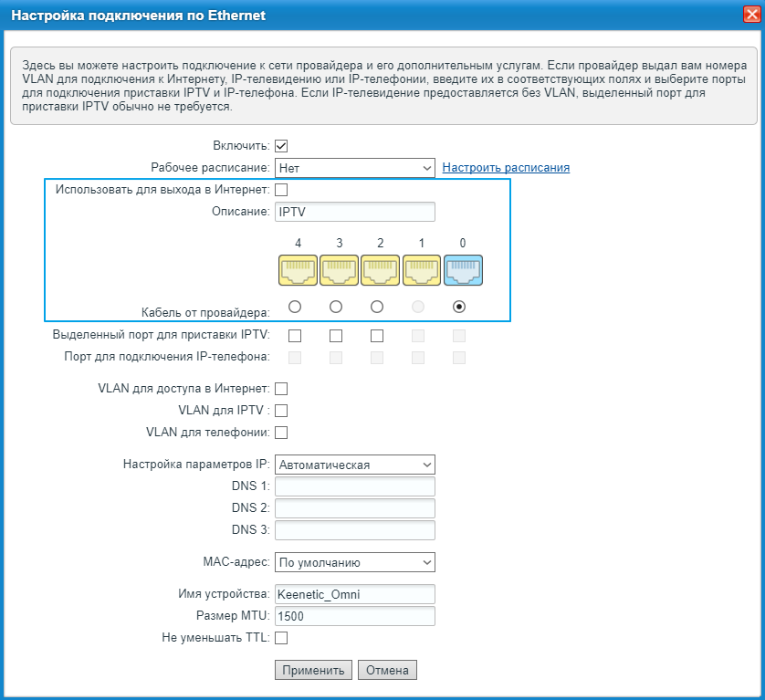This screenshot has height=700, width=765.
Task: Select provider cable radio for port 4
Action: (x=294, y=307)
